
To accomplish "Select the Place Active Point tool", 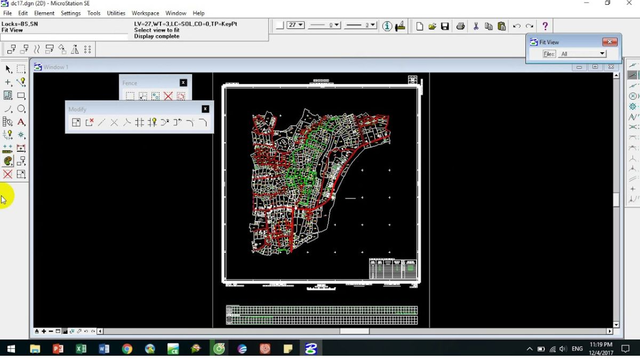I will click(x=8, y=82).
